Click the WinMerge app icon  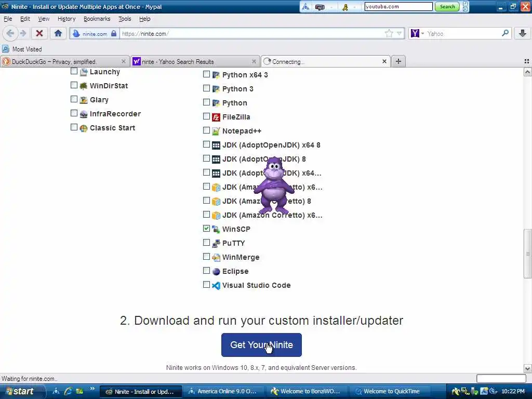pyautogui.click(x=216, y=257)
